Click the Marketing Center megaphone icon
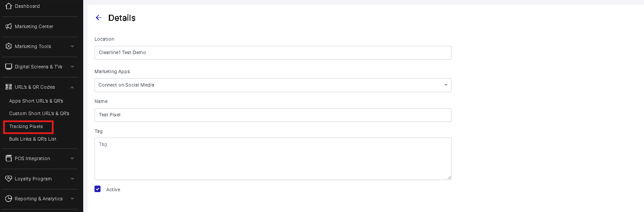The width and height of the screenshot is (644, 212). [8, 26]
